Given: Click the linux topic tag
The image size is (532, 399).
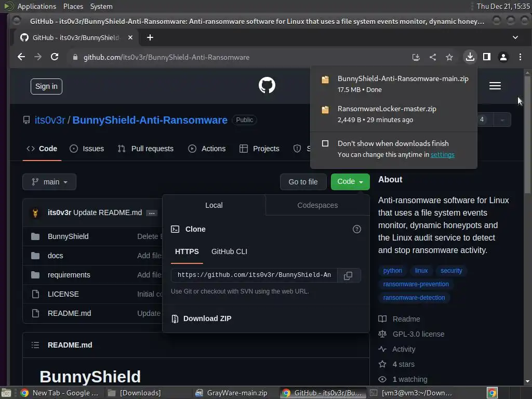Looking at the screenshot, I should click(421, 271).
